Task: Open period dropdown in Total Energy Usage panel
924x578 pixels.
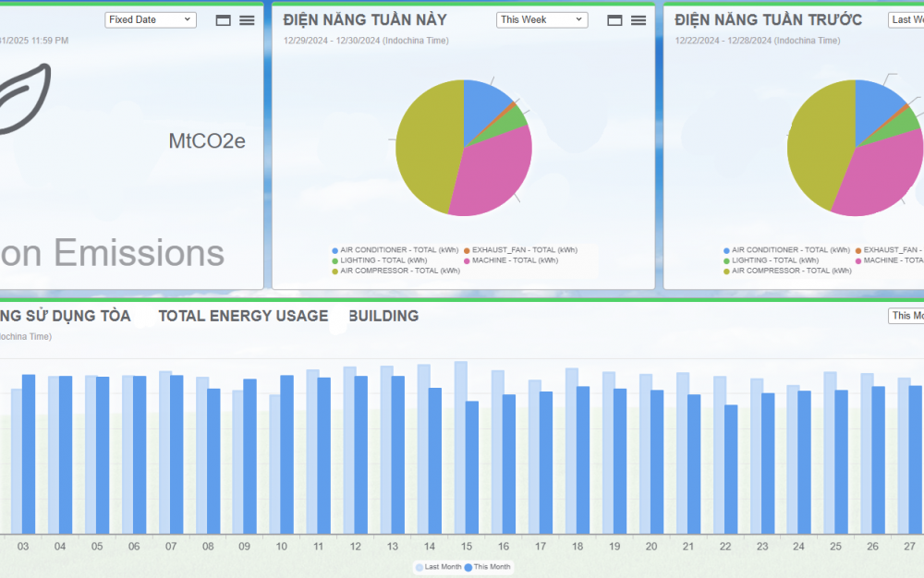Action: coord(906,316)
